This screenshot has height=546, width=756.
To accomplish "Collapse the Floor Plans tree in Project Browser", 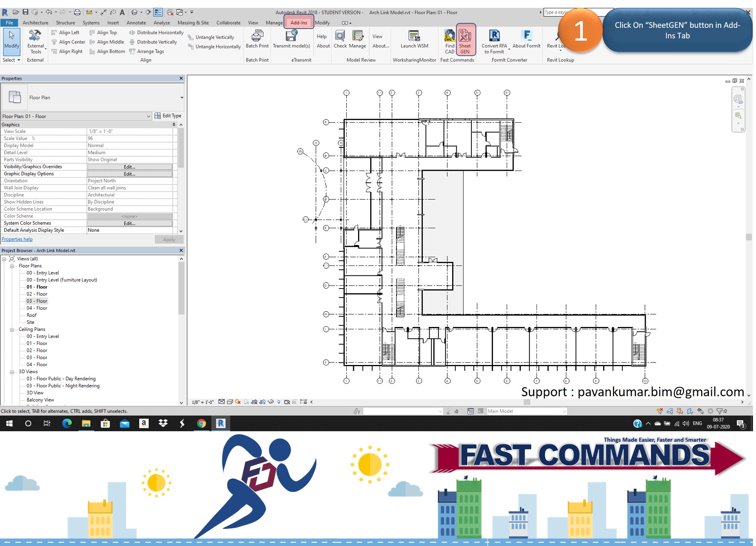I will (x=12, y=266).
